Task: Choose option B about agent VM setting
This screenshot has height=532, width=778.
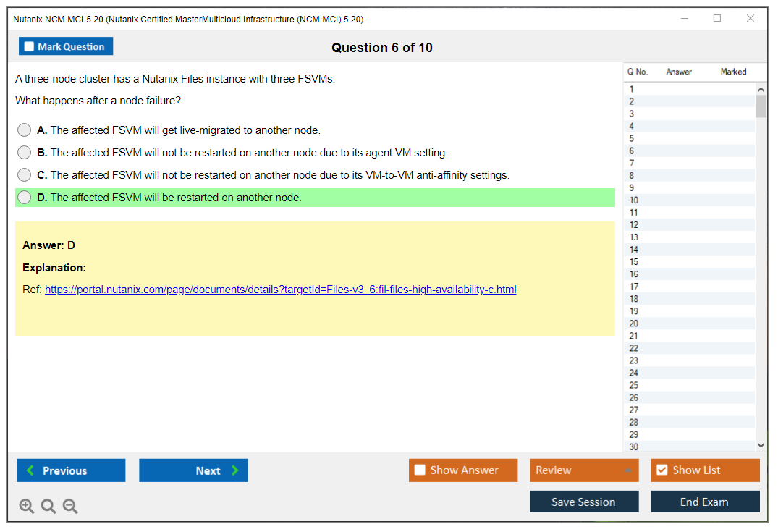Action: click(25, 153)
